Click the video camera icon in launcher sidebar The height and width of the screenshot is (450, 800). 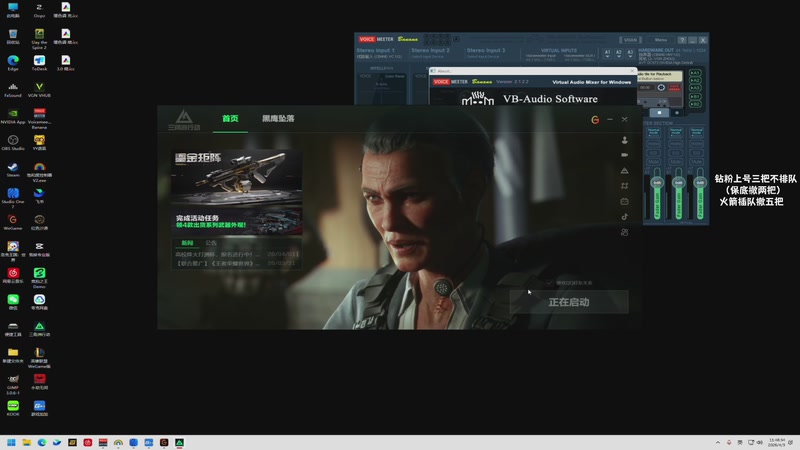(x=624, y=155)
